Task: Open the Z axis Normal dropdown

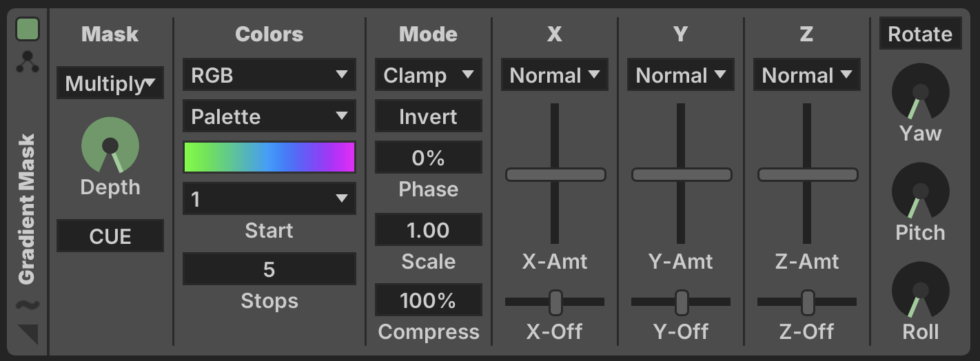Action: (x=807, y=75)
